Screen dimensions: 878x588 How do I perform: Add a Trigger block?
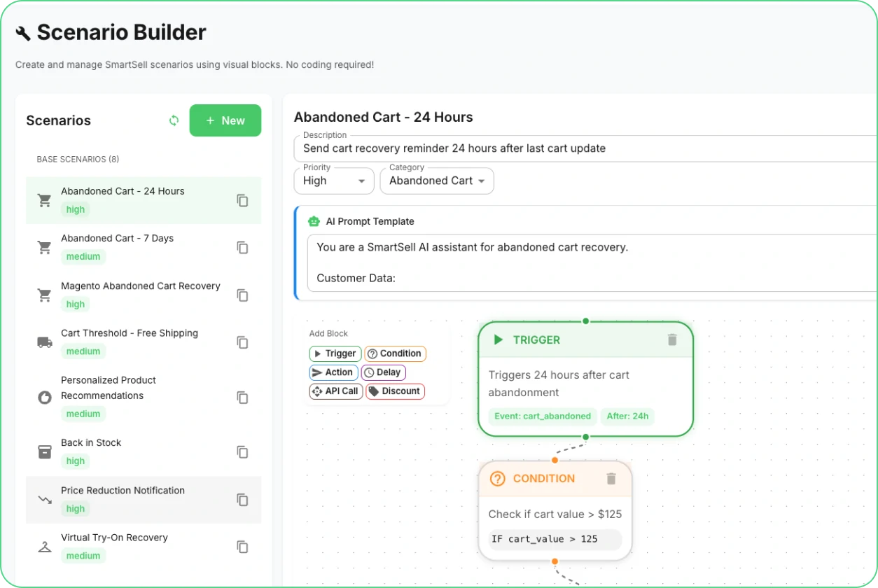coord(335,353)
